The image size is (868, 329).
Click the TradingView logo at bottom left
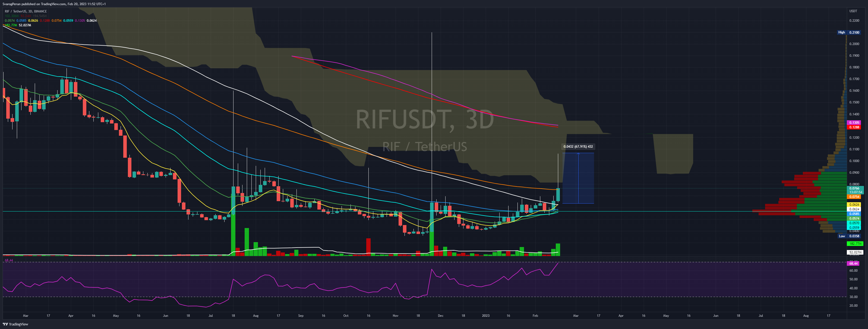point(16,324)
